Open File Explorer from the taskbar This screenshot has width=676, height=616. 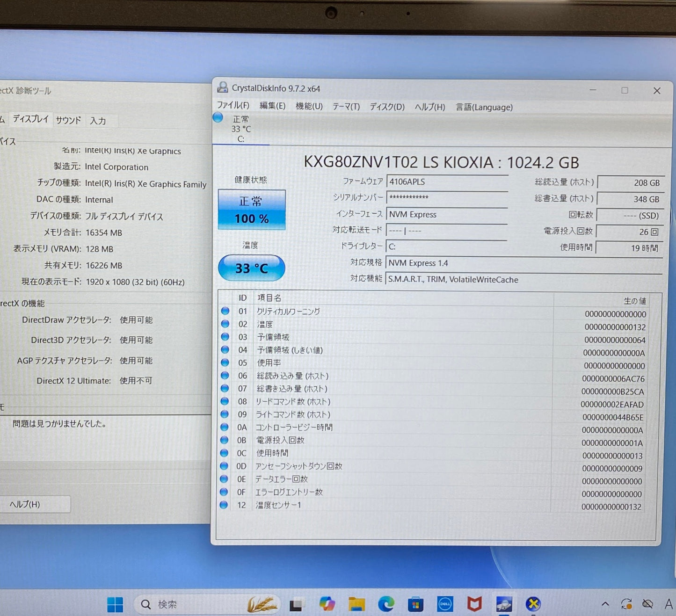[x=356, y=604]
